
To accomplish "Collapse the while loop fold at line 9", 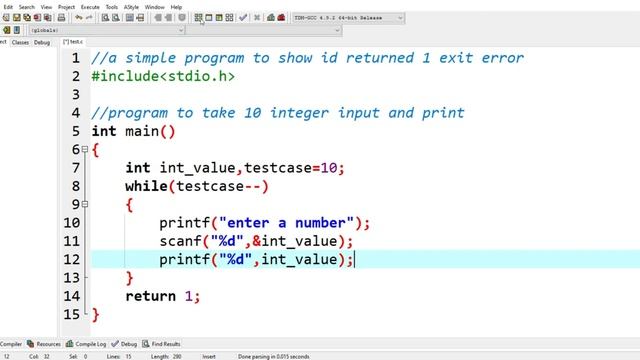I will [85, 204].
